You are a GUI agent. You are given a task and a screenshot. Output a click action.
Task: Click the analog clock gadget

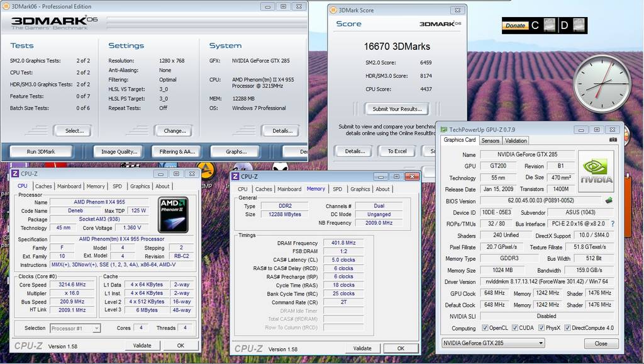(x=602, y=84)
